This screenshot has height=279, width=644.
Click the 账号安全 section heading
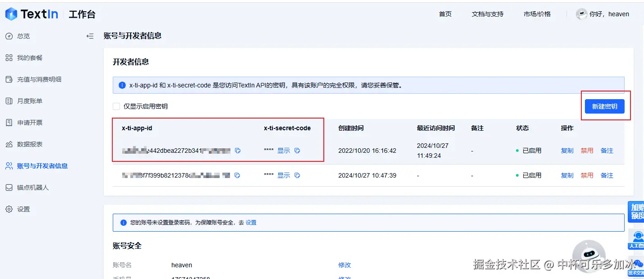127,246
